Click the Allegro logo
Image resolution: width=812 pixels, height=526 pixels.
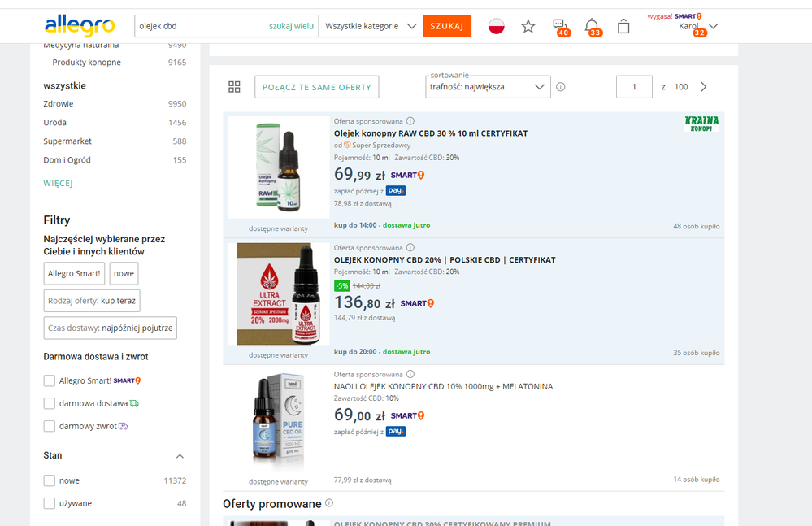(x=80, y=26)
